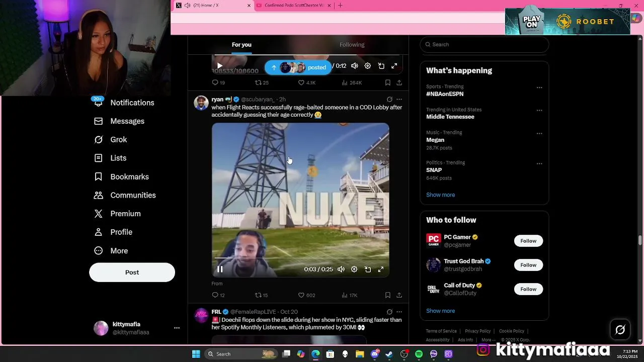
Task: Repost ryan's post with 15 reposts
Action: [x=261, y=295]
